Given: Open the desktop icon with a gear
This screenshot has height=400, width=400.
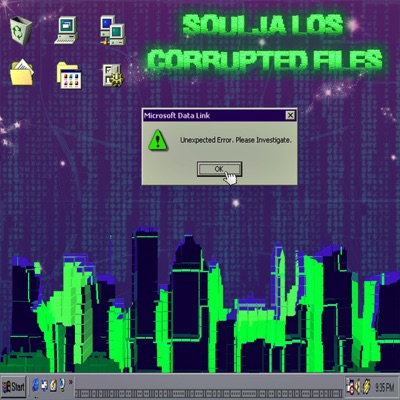Looking at the screenshot, I should 113,75.
